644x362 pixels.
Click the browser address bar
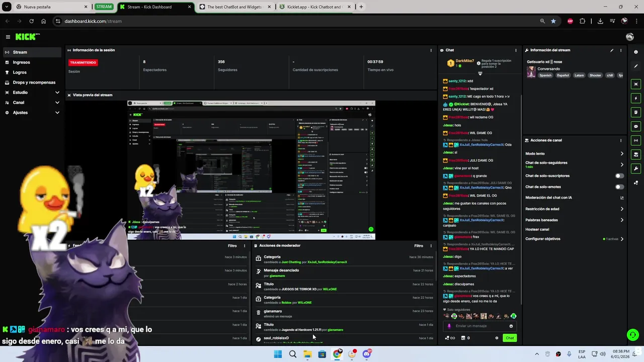point(297,21)
